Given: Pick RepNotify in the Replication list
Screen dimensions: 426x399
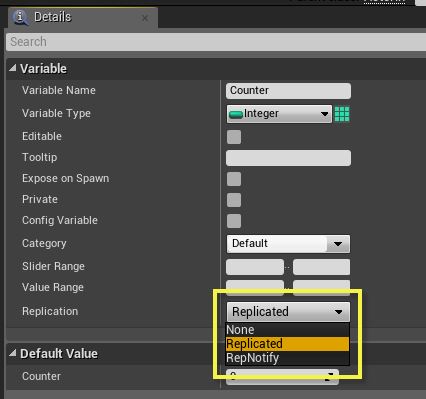Looking at the screenshot, I should 287,358.
